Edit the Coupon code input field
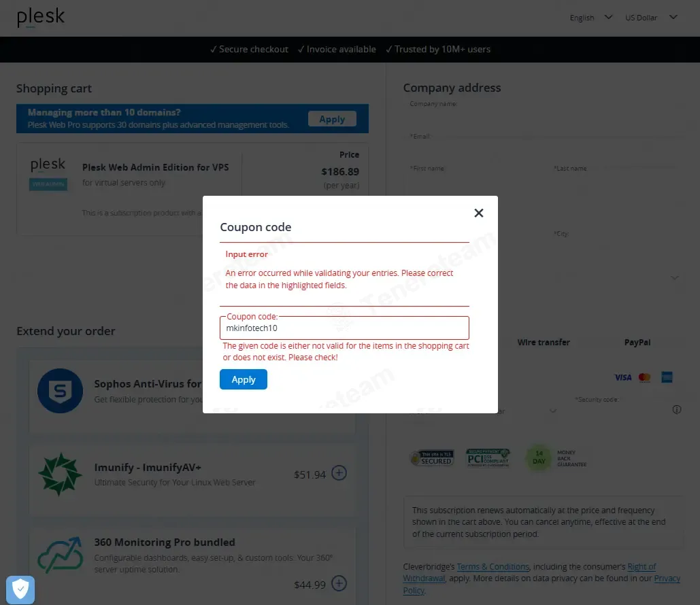Screen dimensions: 700x605 344,328
